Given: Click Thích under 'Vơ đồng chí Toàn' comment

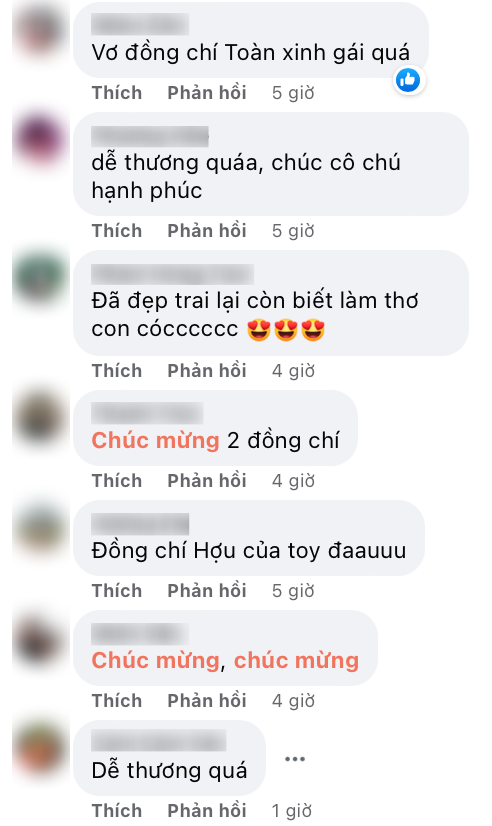Looking at the screenshot, I should pyautogui.click(x=117, y=93).
